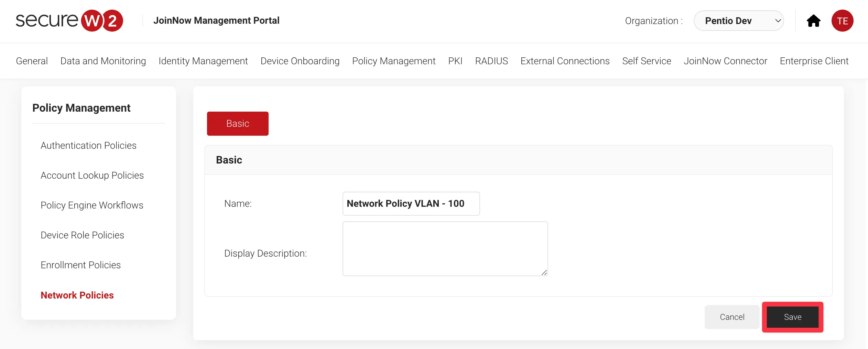Image resolution: width=868 pixels, height=349 pixels.
Task: Switch to the red Basic tab
Action: pos(238,124)
